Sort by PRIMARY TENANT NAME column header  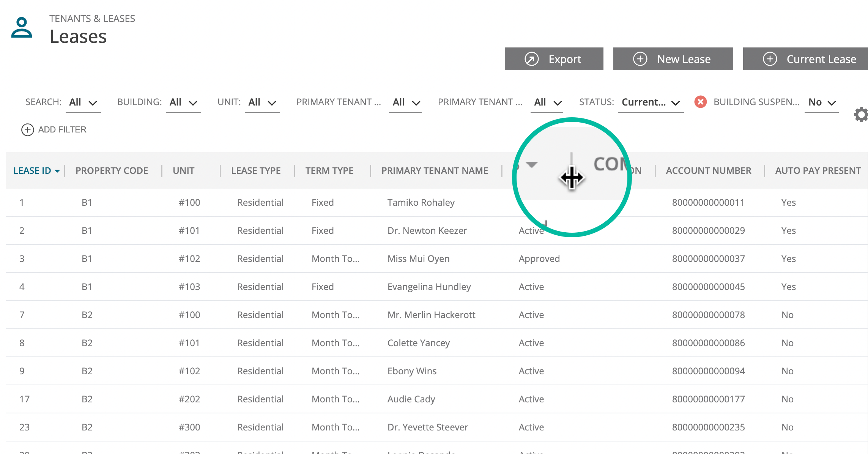tap(435, 171)
